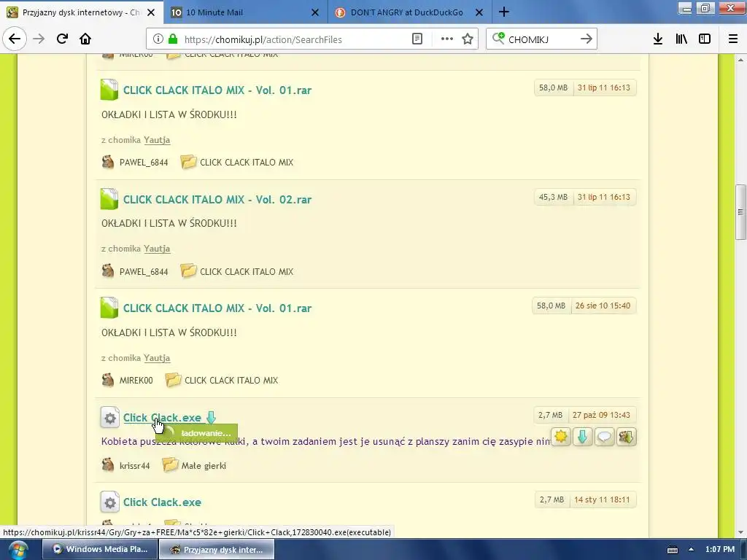Close the 10 Minute Mail tab
This screenshot has height=560, width=747.
click(315, 12)
